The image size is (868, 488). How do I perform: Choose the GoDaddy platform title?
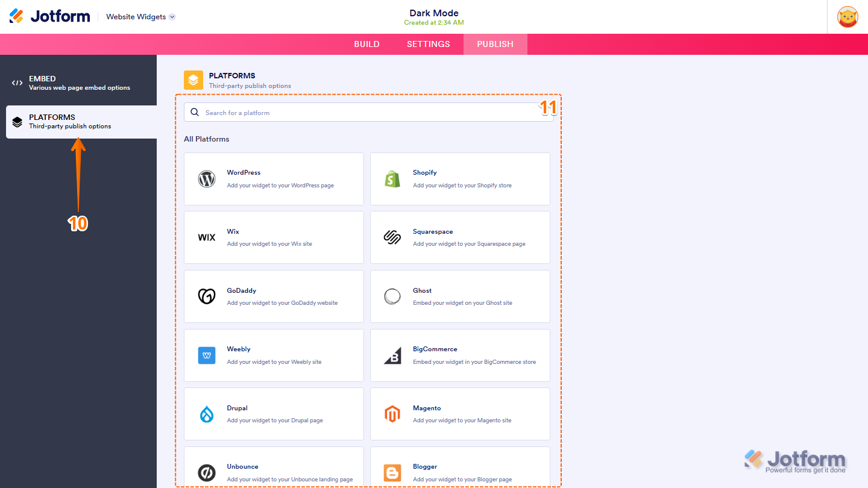point(242,290)
